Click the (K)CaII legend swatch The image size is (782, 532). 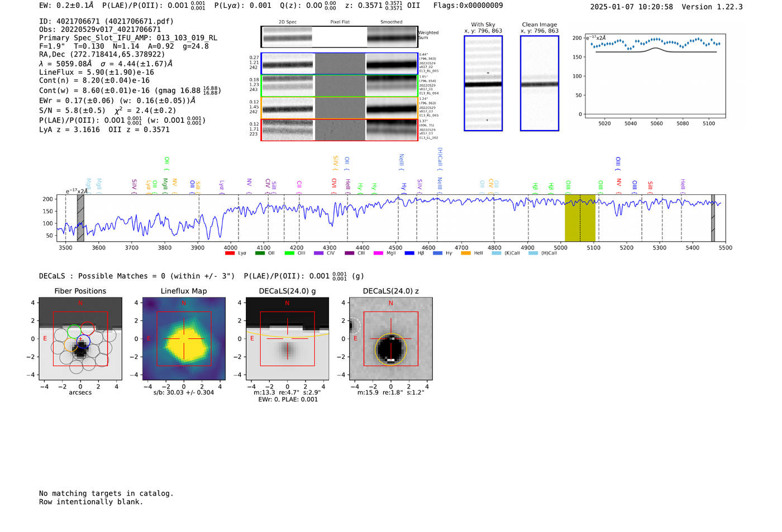497,253
